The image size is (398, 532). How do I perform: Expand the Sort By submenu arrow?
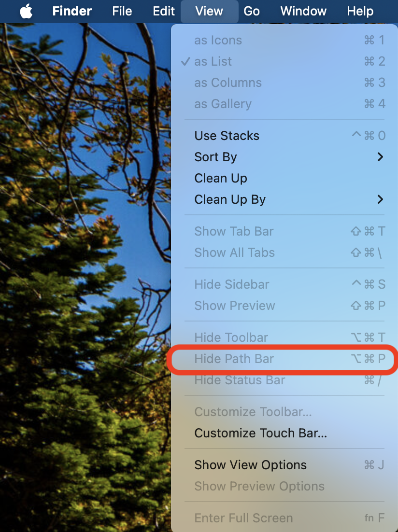click(380, 157)
